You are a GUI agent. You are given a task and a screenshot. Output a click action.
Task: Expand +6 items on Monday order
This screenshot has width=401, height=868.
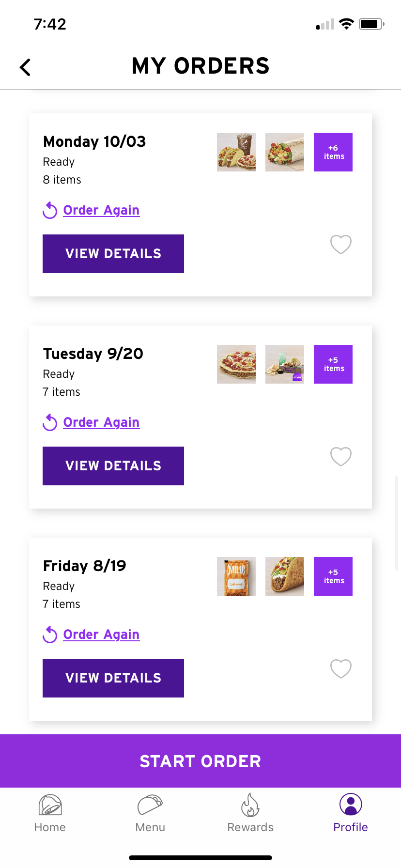pos(333,152)
